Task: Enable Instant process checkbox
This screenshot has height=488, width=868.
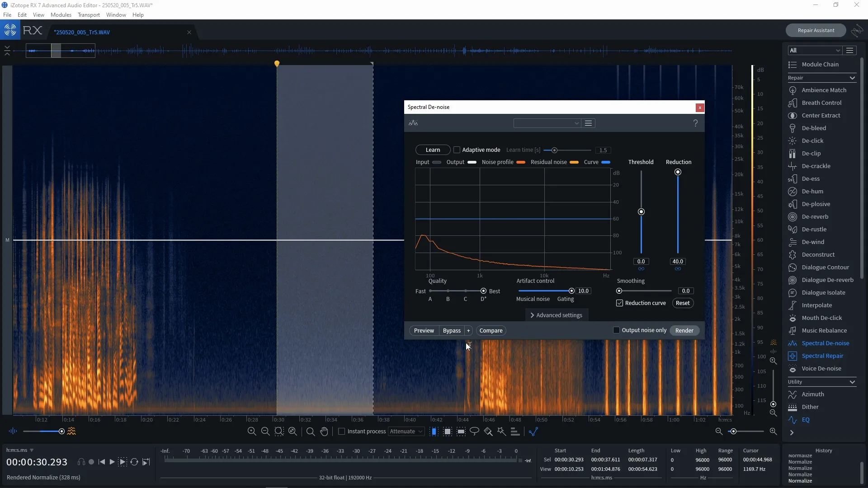Action: pyautogui.click(x=342, y=432)
